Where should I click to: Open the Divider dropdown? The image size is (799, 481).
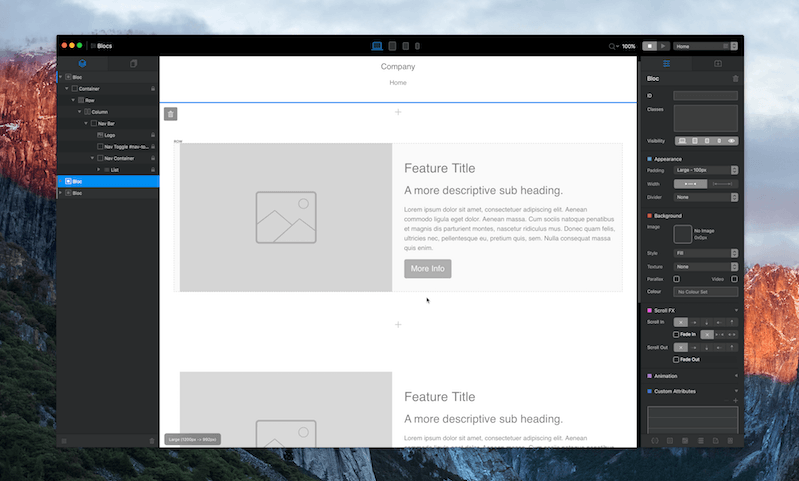(x=706, y=197)
